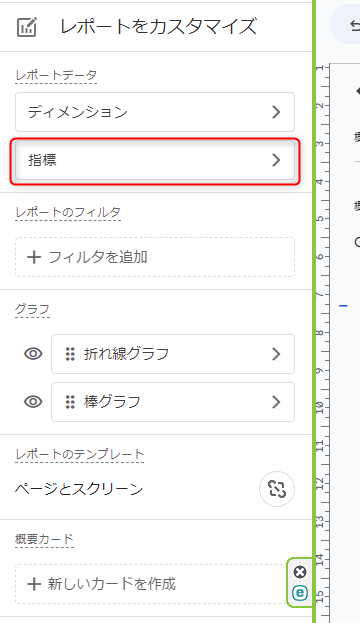Click the レポートデータ section label
This screenshot has height=623, width=360.
pyautogui.click(x=56, y=75)
